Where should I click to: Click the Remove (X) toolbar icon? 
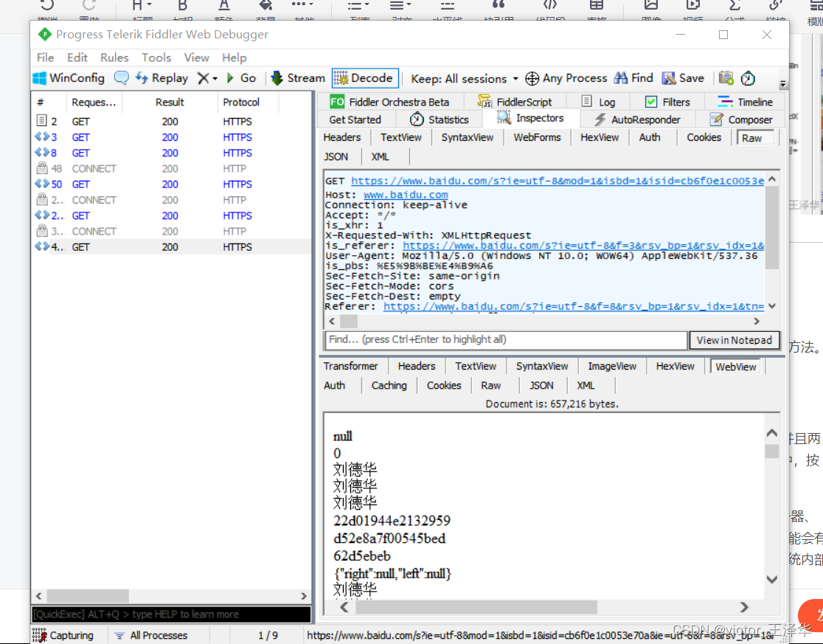pos(203,78)
